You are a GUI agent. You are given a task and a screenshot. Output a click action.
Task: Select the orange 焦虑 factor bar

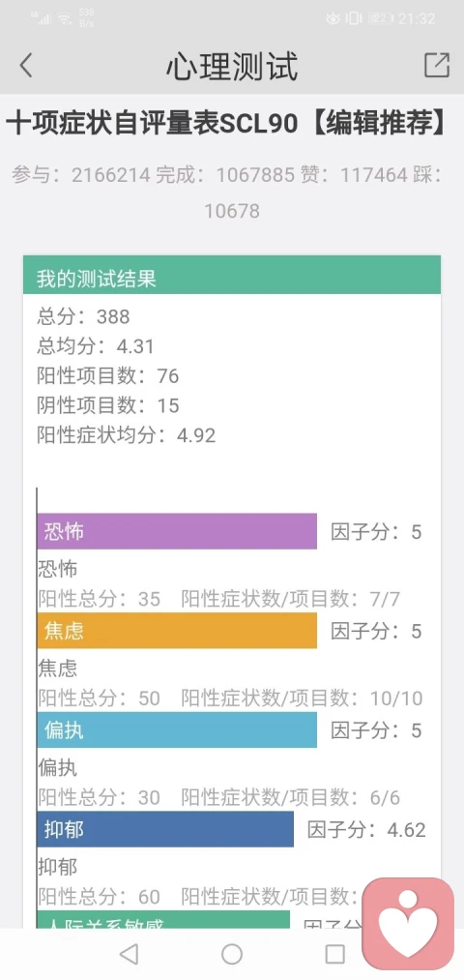pos(177,631)
